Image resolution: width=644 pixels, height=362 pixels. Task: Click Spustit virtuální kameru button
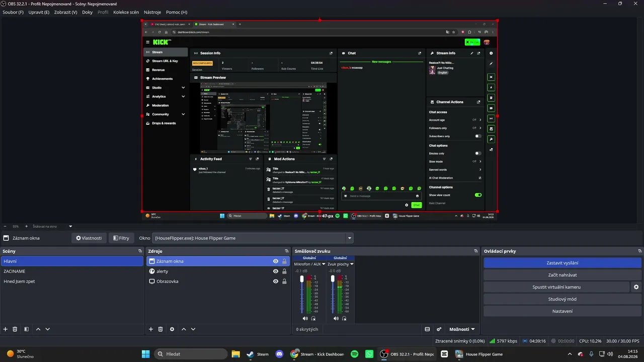point(556,287)
